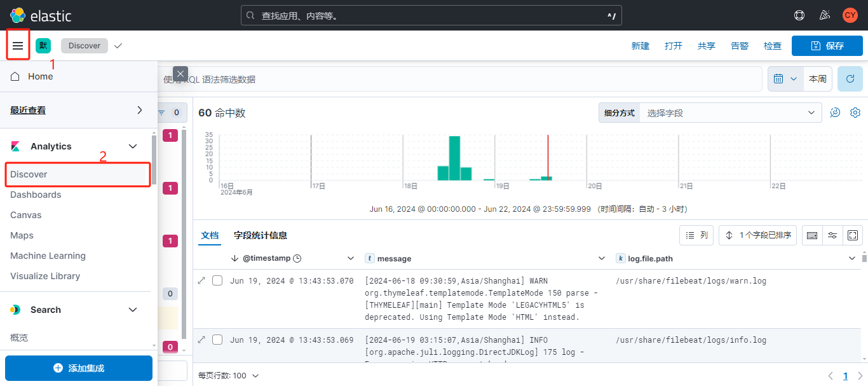Click the KQL filter search field

[x=458, y=79]
